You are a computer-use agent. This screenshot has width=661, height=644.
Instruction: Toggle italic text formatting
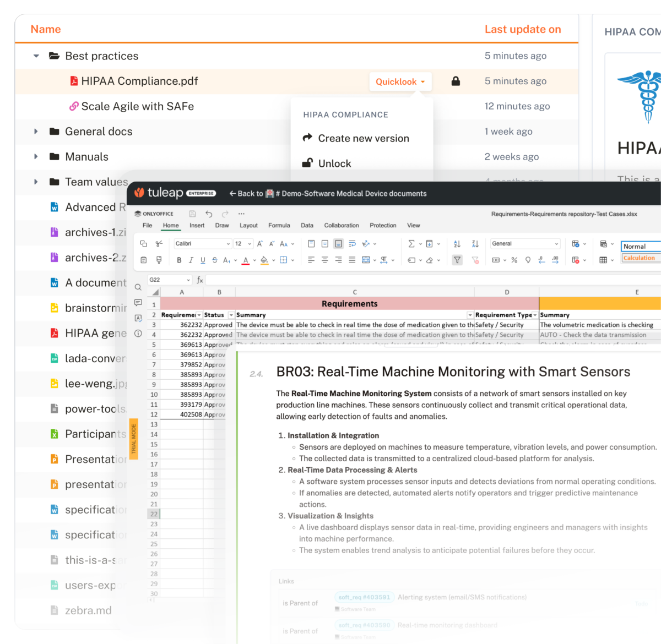coord(191,260)
